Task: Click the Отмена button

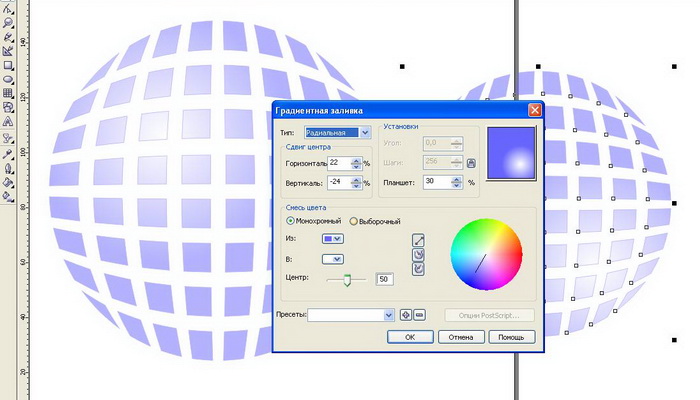Action: [461, 337]
